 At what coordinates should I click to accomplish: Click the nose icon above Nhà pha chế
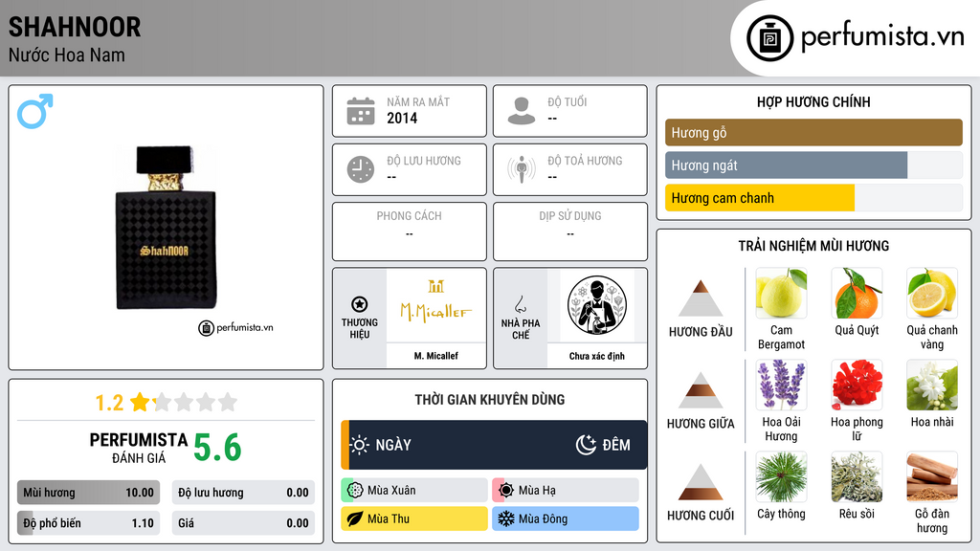point(520,304)
